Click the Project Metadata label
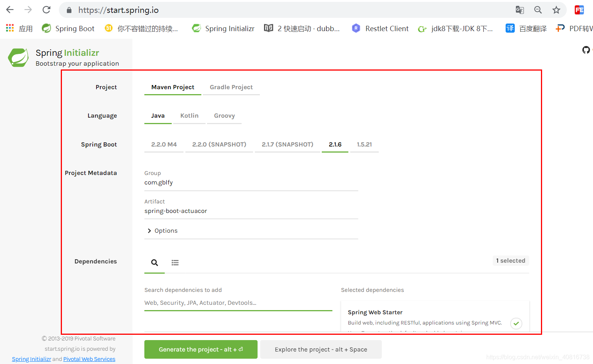This screenshot has height=364, width=593. click(91, 173)
